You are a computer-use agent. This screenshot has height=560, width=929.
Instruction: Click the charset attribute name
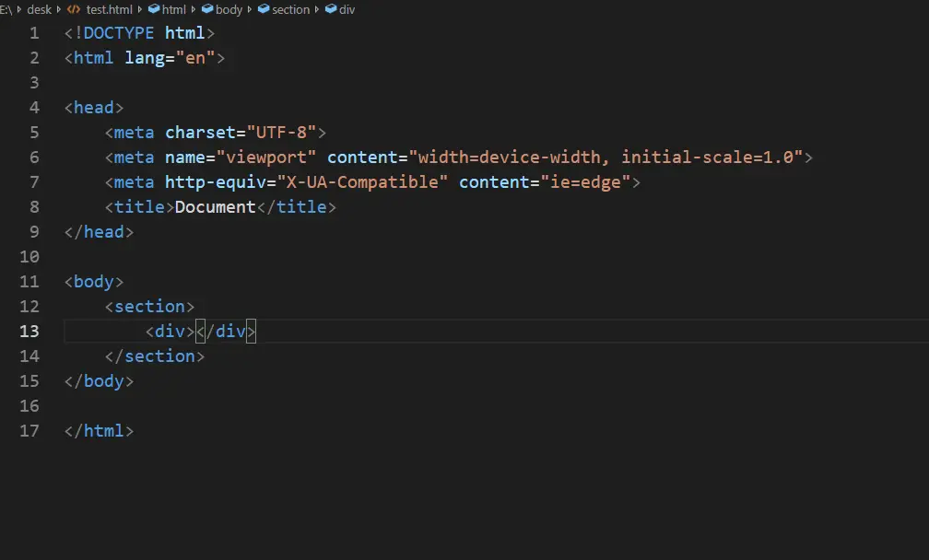click(x=200, y=133)
